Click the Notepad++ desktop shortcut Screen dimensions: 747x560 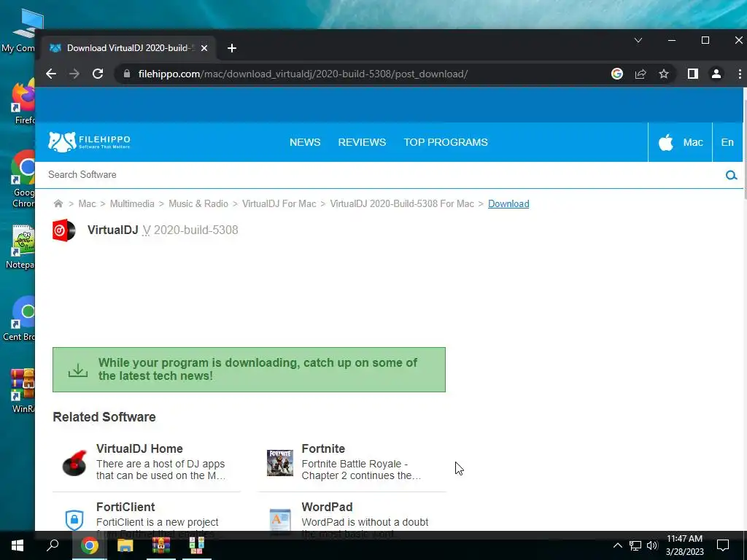tap(20, 248)
